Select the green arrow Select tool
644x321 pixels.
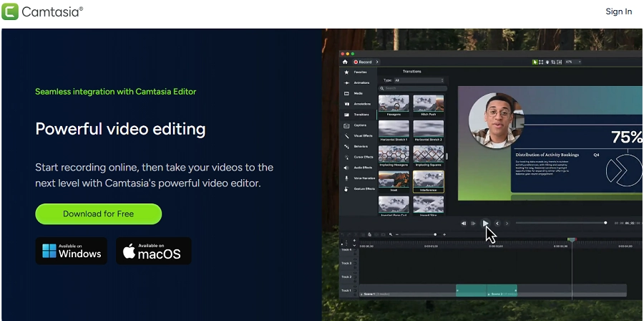(535, 62)
